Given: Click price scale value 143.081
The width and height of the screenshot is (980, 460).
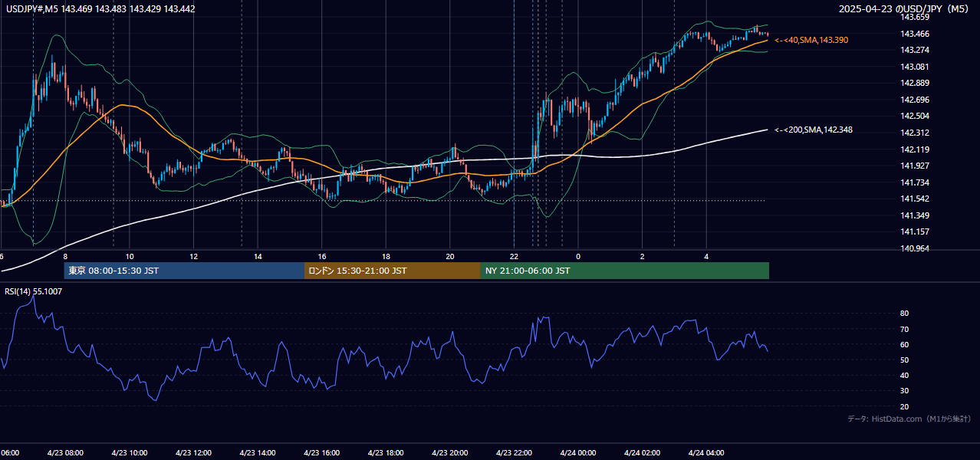Looking at the screenshot, I should pyautogui.click(x=915, y=67).
